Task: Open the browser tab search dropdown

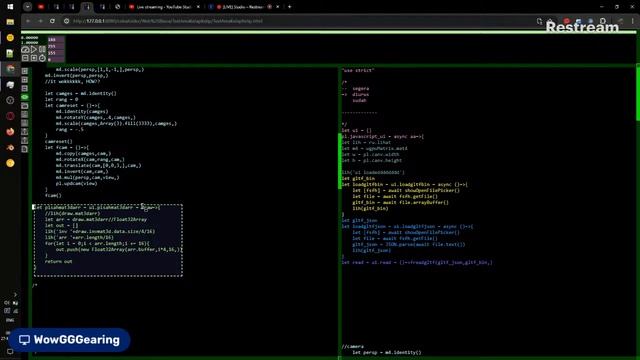Action: click(27, 7)
